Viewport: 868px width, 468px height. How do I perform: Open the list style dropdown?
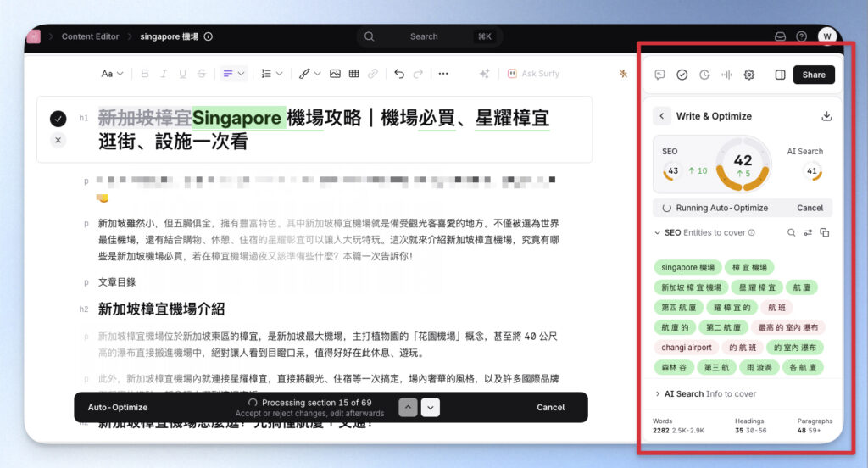point(271,74)
